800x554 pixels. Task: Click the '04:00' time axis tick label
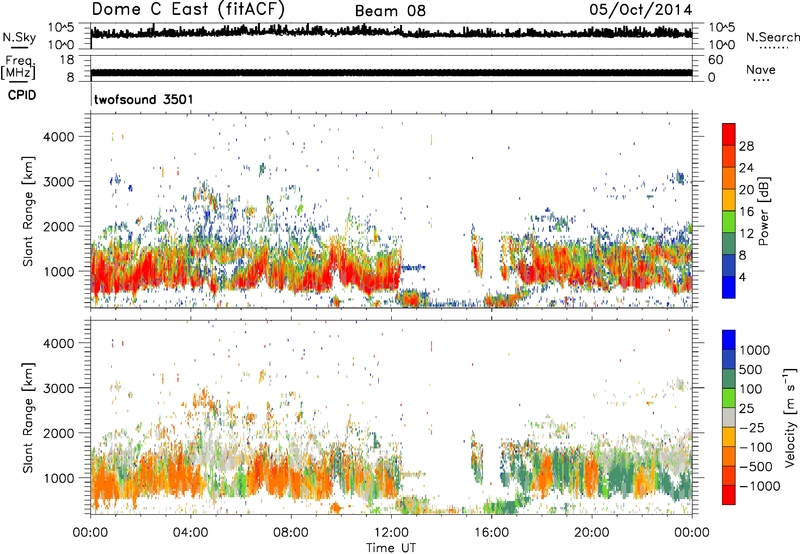190,533
